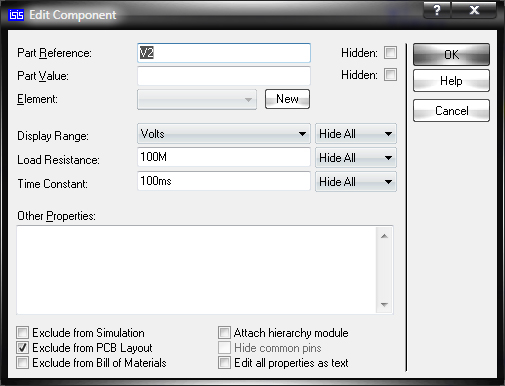This screenshot has height=386, width=505.
Task: Enable Exclude from Bill of Materials
Action: click(23, 363)
